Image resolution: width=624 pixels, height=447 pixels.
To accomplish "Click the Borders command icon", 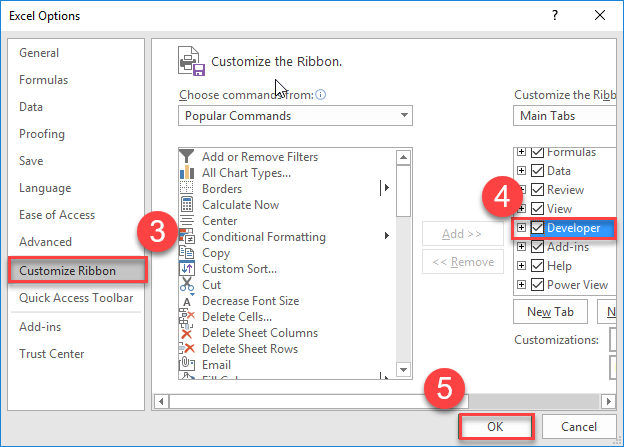I will (x=186, y=189).
